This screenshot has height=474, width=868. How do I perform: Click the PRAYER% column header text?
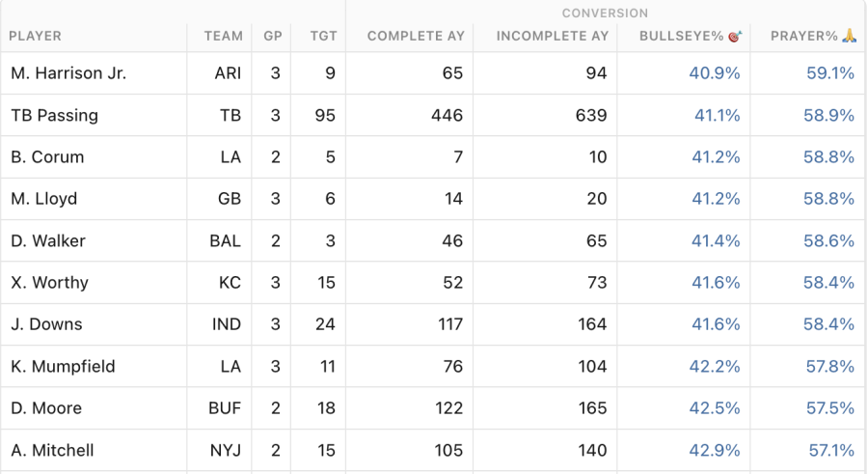tap(804, 36)
